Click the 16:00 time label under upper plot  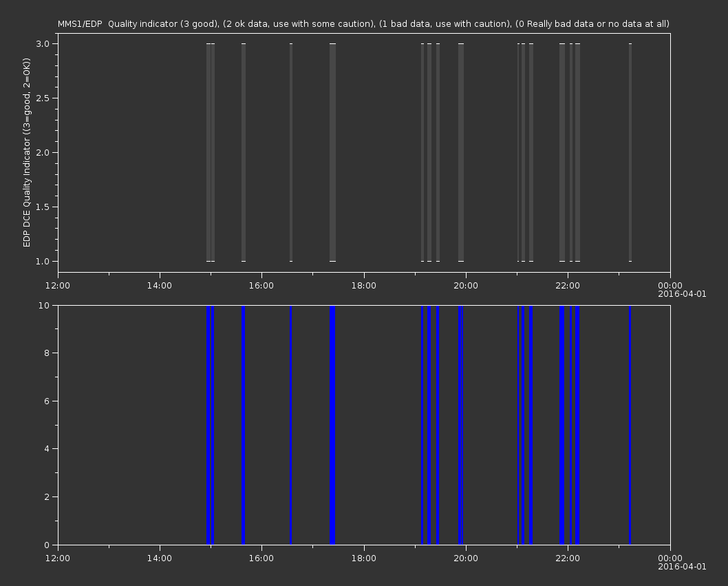[261, 285]
